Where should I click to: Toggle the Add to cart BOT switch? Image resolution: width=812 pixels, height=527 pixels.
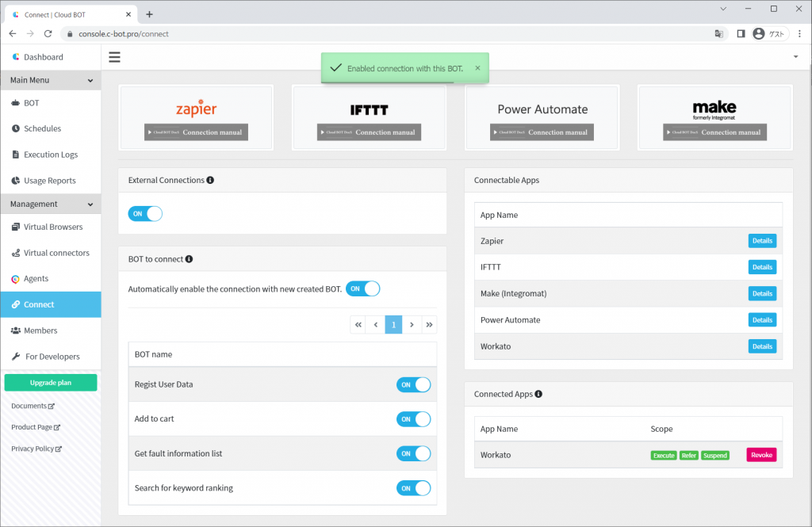point(413,419)
